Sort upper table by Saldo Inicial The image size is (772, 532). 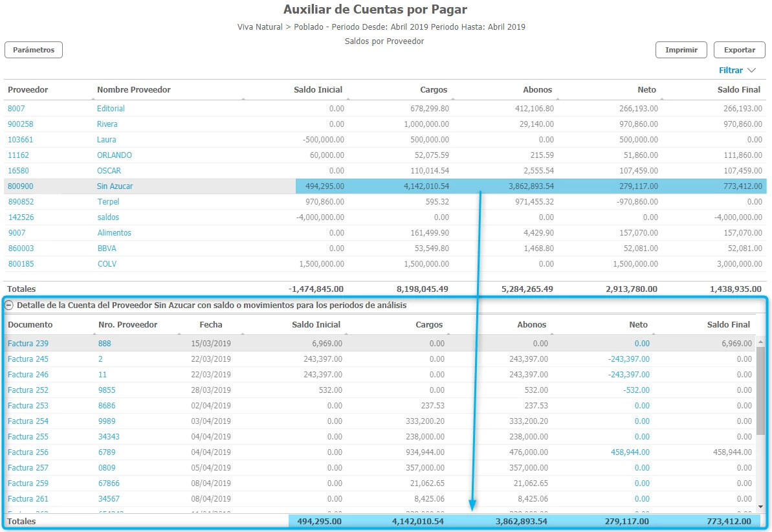click(318, 90)
